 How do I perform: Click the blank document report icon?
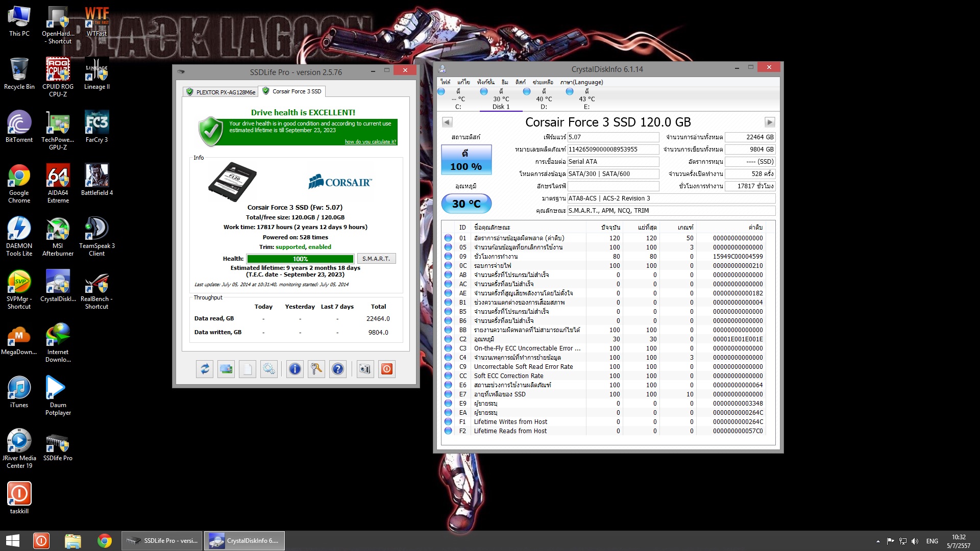coord(248,369)
